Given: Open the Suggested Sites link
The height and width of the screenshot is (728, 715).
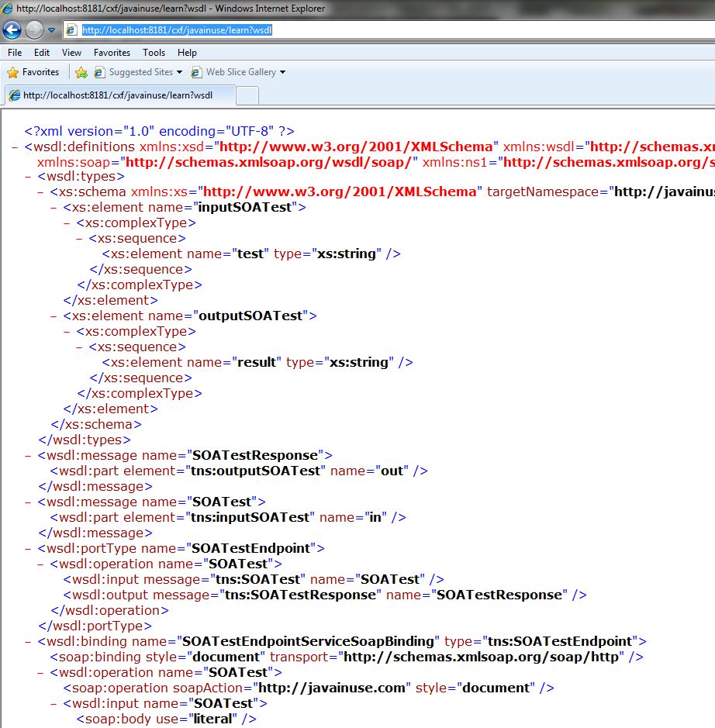Looking at the screenshot, I should (140, 72).
